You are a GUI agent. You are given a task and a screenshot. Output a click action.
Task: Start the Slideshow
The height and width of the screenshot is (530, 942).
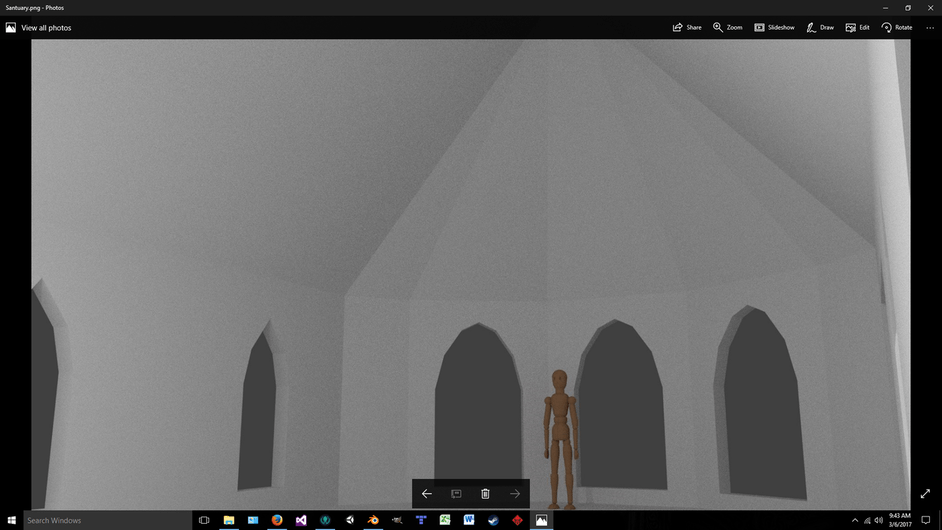(774, 28)
